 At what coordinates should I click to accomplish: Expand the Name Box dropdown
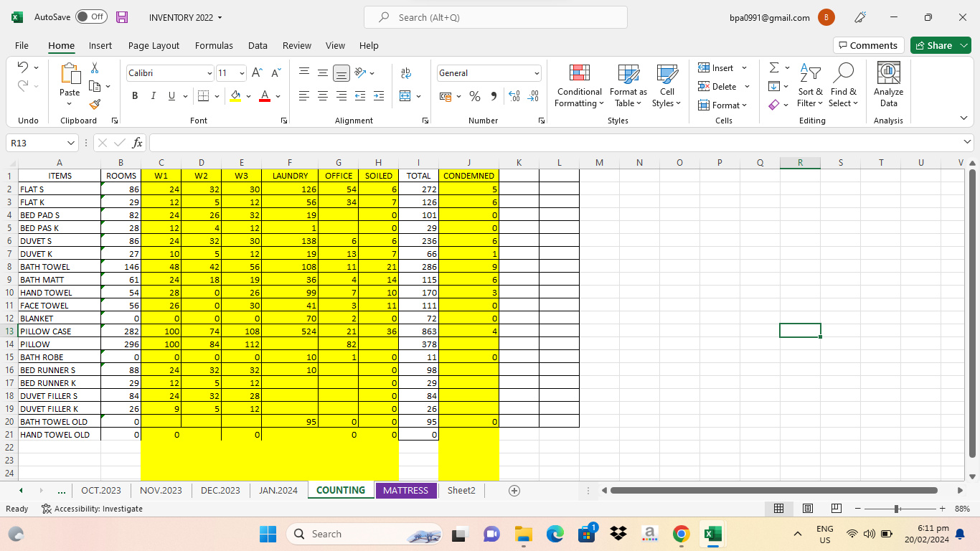[70, 143]
